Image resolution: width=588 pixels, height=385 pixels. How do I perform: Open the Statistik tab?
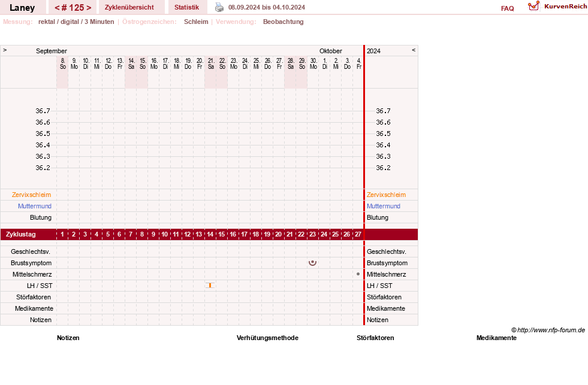click(x=186, y=7)
